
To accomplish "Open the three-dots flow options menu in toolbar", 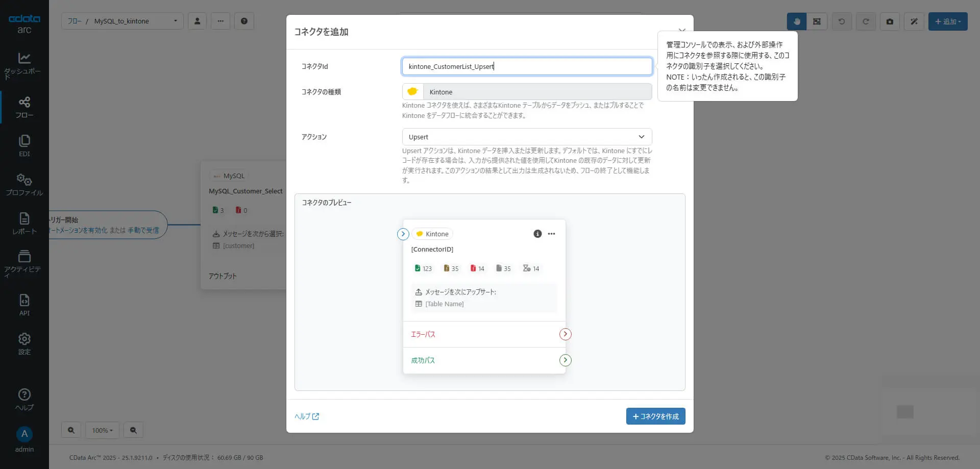I will (220, 21).
